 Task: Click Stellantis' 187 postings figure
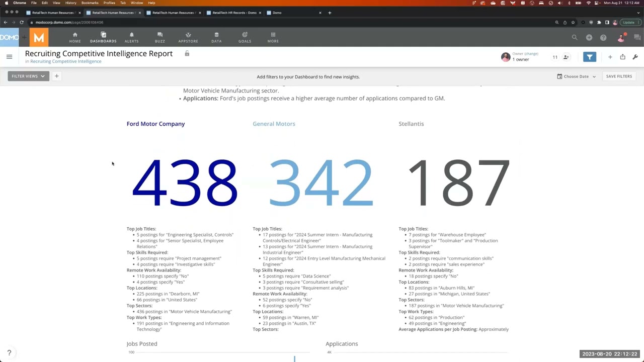tap(459, 183)
